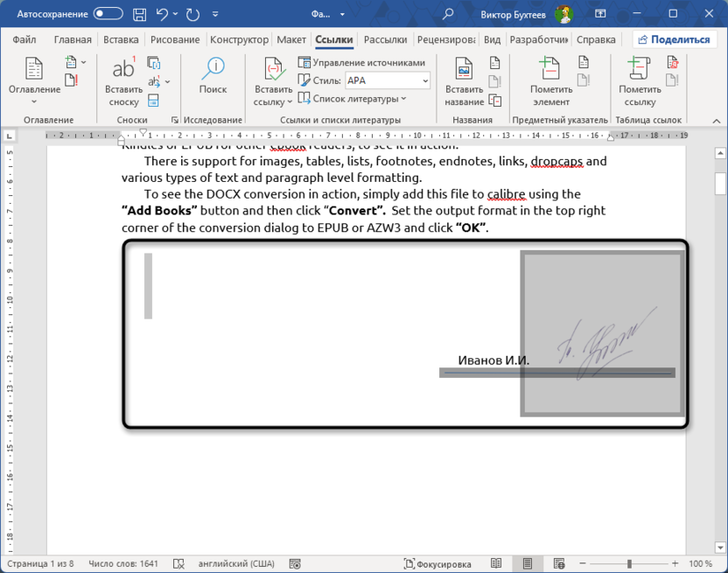This screenshot has width=728, height=573.
Task: Open the Рассылки ribbon tab
Action: 385,39
